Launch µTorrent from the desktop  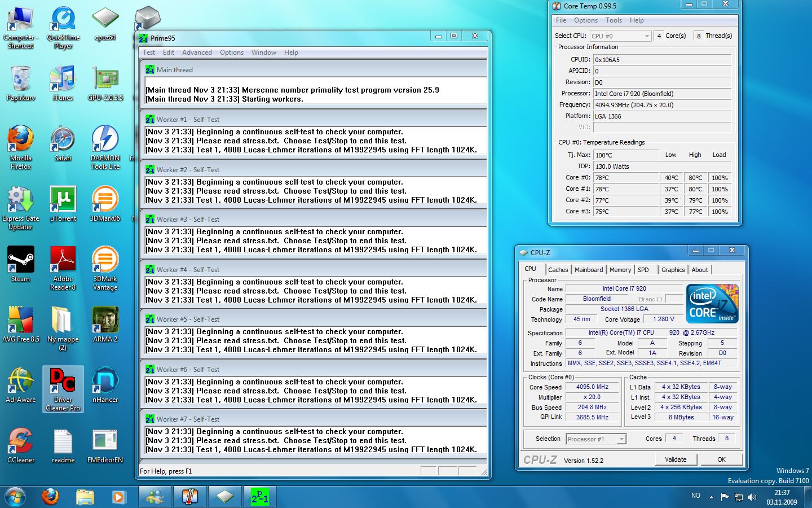tap(63, 204)
